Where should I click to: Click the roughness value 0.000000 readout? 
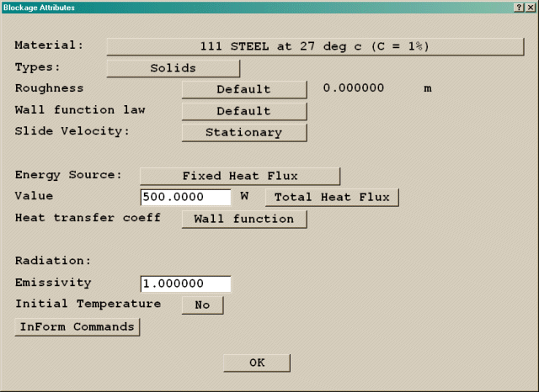point(354,88)
